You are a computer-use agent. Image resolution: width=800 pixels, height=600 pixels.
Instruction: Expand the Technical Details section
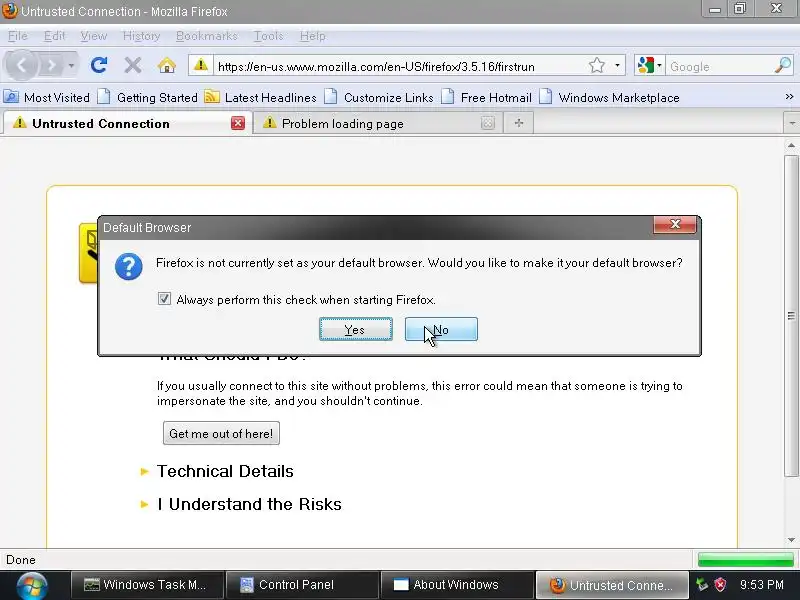224,471
